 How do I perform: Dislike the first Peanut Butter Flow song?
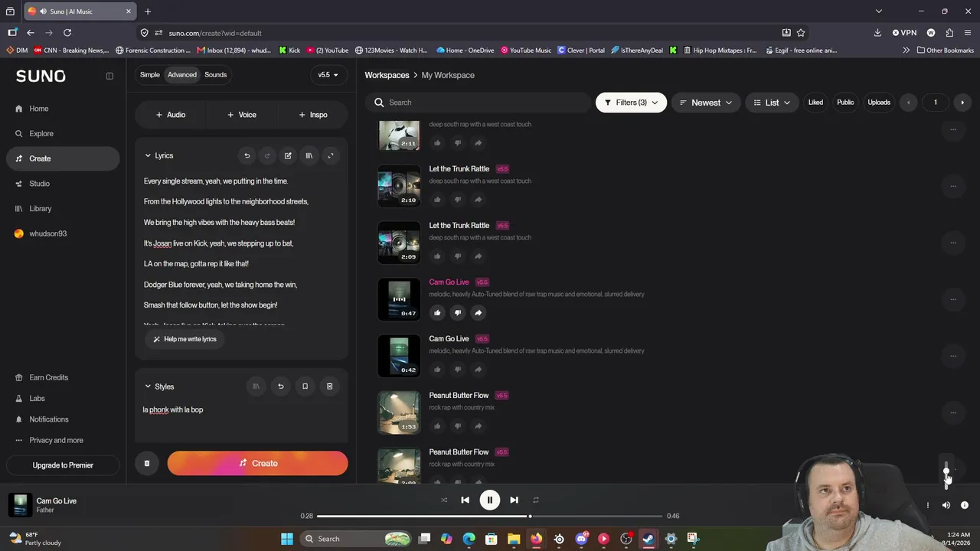pos(458,425)
